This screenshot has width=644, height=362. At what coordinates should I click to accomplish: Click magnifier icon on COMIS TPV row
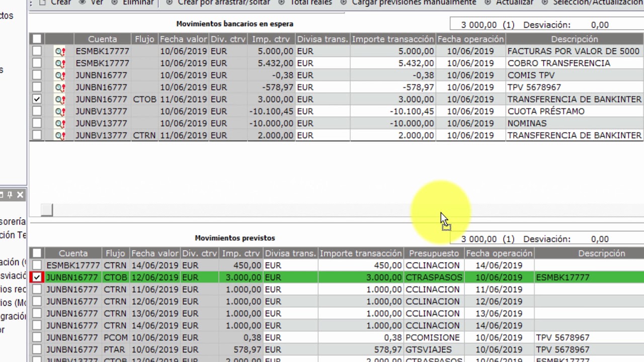[x=60, y=75]
